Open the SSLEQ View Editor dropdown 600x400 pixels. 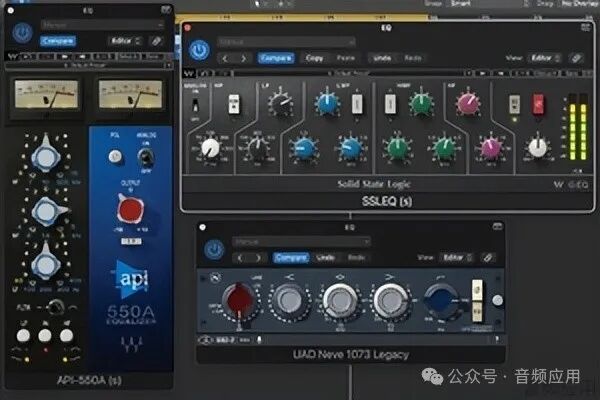click(545, 58)
